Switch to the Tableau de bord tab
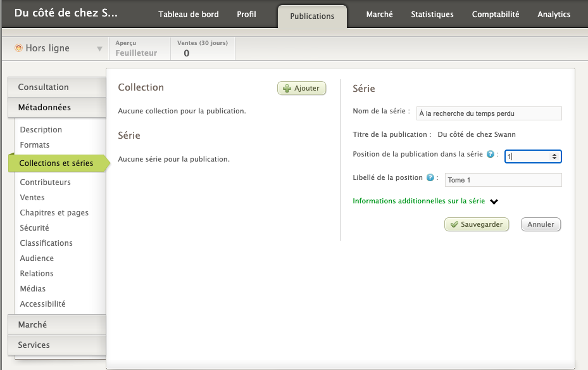This screenshot has height=370, width=588. 187,15
